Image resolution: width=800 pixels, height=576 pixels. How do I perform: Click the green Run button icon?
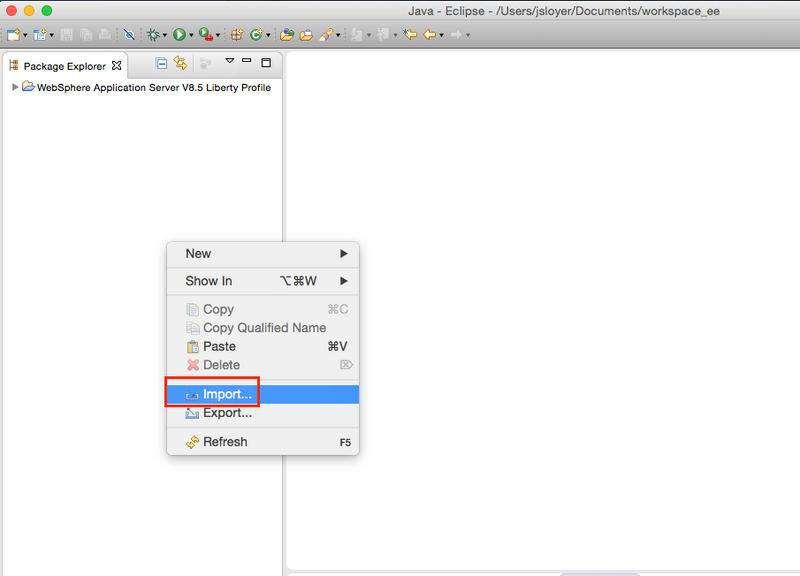click(x=179, y=35)
